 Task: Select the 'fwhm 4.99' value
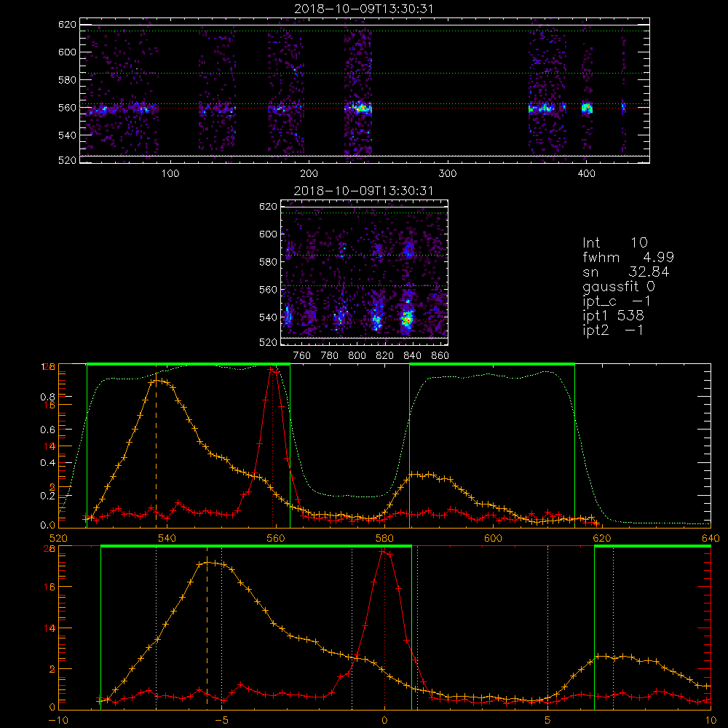[628, 257]
